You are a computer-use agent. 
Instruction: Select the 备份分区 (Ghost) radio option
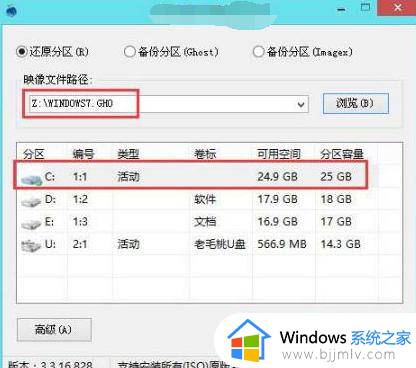click(129, 52)
